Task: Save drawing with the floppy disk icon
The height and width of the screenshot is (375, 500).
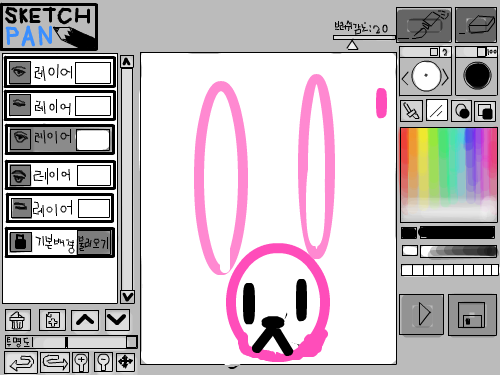Action: 472,314
